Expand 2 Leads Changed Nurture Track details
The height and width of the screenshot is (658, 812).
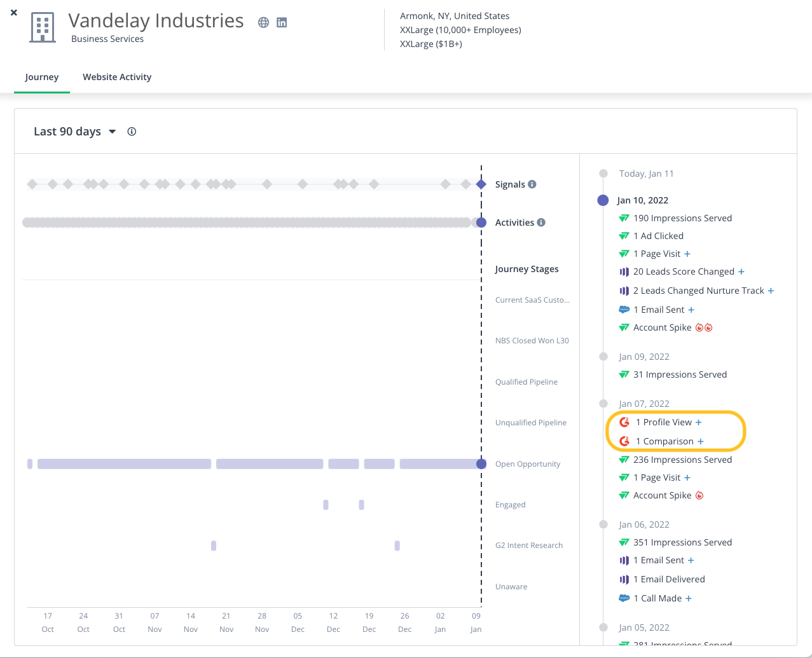[771, 291]
